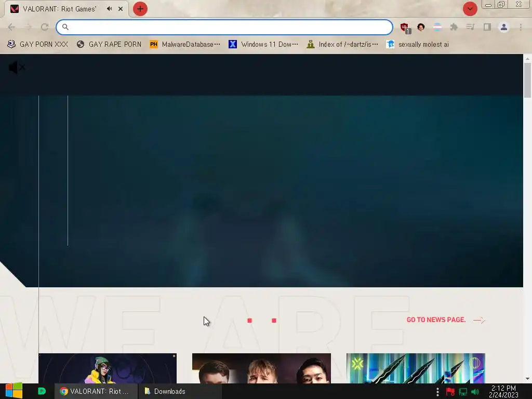
Task: Click the red flag tray icon
Action: 450,392
